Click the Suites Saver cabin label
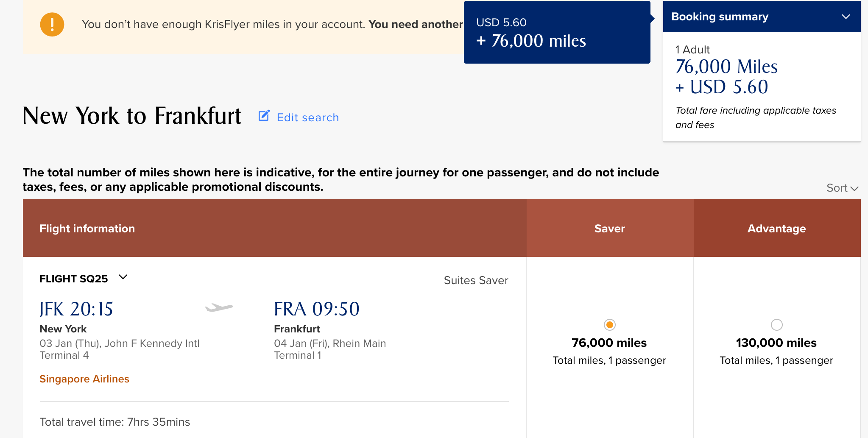The image size is (868, 438). coord(476,280)
